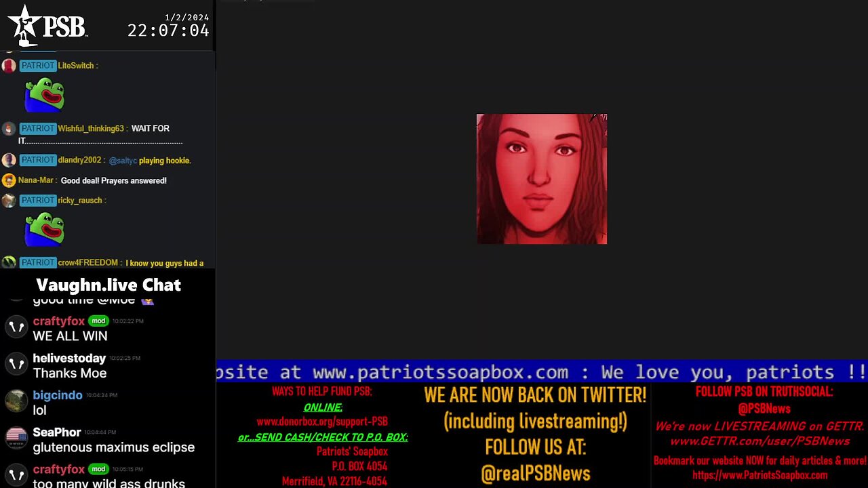Click the 'Thanks Moe' message
The width and height of the screenshot is (868, 488).
pos(70,373)
